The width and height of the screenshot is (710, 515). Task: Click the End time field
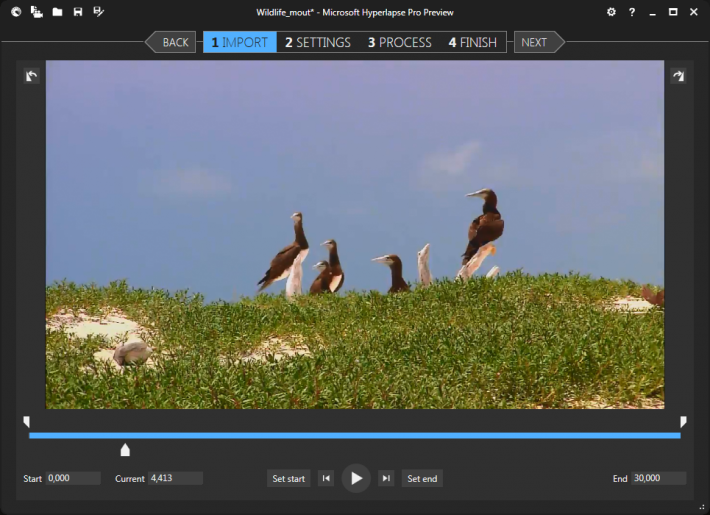coord(659,478)
